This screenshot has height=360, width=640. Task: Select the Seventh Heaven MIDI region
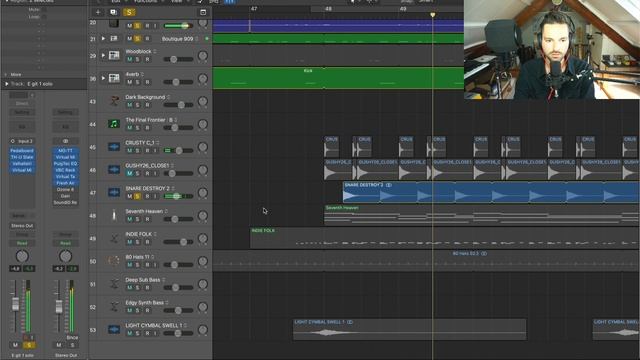click(482, 215)
